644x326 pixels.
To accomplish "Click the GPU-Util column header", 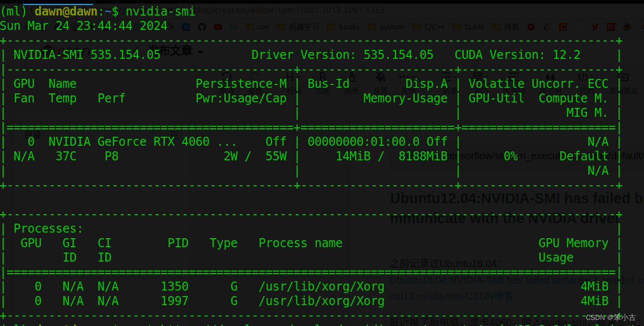I will point(496,98).
